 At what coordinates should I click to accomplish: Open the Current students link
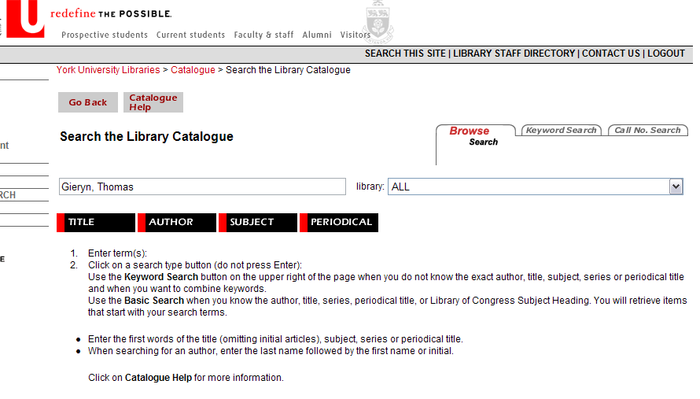(191, 35)
